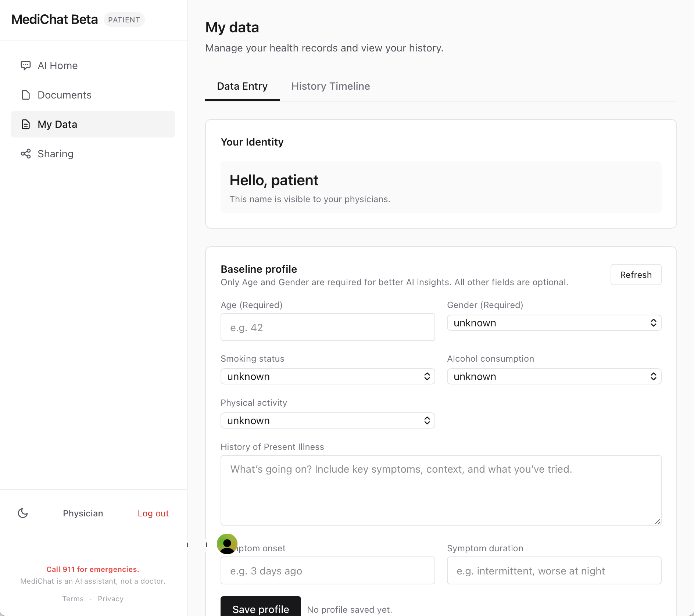The image size is (694, 616).
Task: Click the Age input field
Action: click(x=328, y=327)
